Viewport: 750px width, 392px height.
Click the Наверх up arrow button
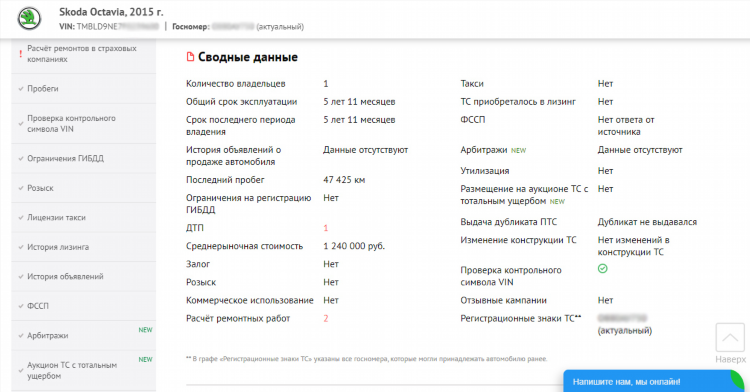pyautogui.click(x=730, y=338)
